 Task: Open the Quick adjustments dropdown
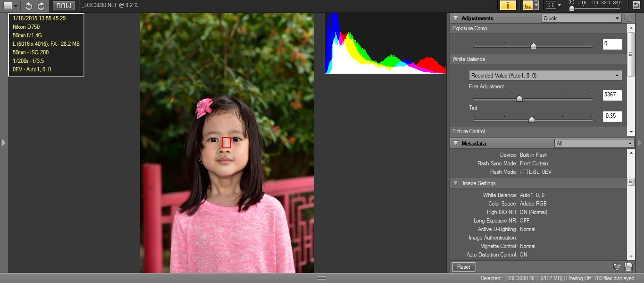(581, 18)
